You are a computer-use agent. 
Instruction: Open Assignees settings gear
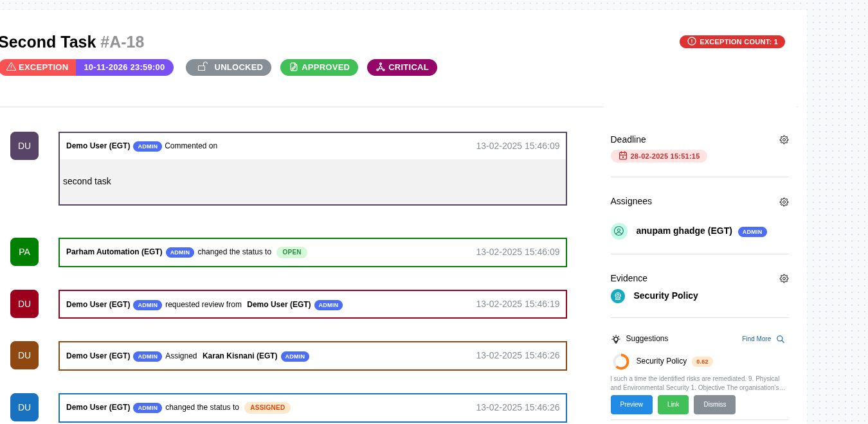[x=784, y=202]
